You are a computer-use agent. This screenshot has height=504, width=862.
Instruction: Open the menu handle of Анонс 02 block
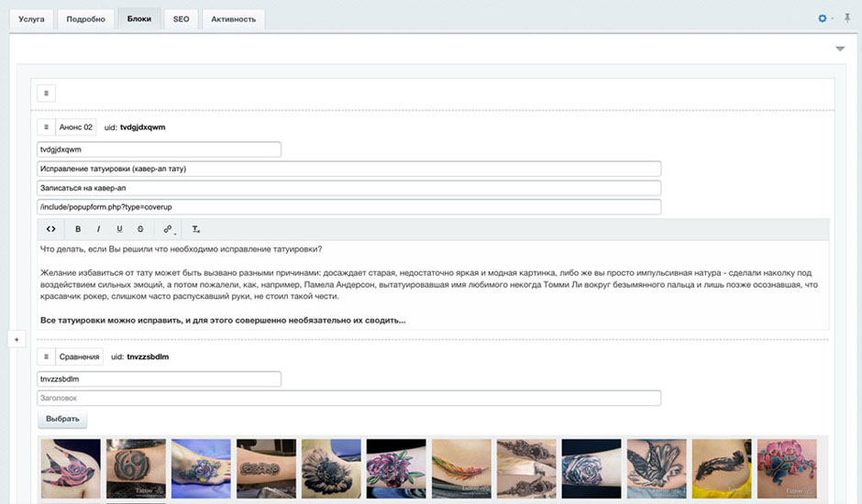pos(46,127)
